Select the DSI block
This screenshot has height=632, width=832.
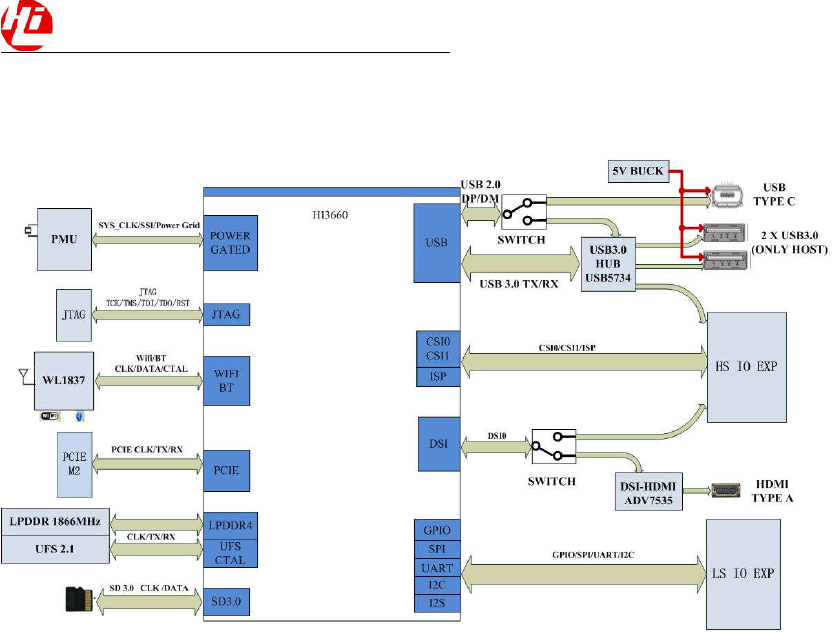(439, 444)
